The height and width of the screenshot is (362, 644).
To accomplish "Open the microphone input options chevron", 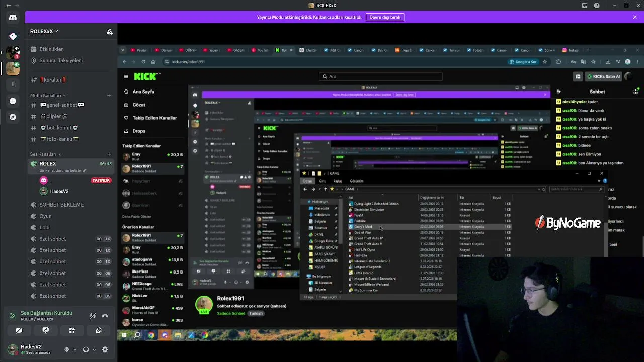I will tap(75, 349).
